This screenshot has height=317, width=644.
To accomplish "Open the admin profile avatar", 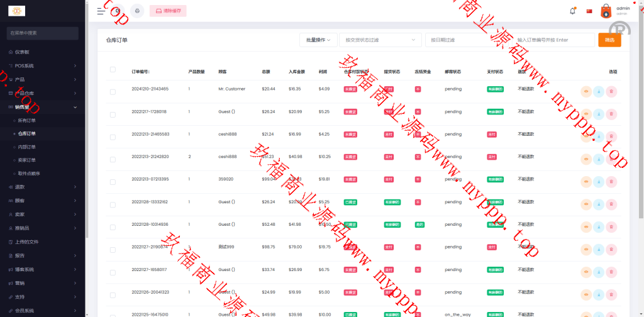I will (x=606, y=11).
